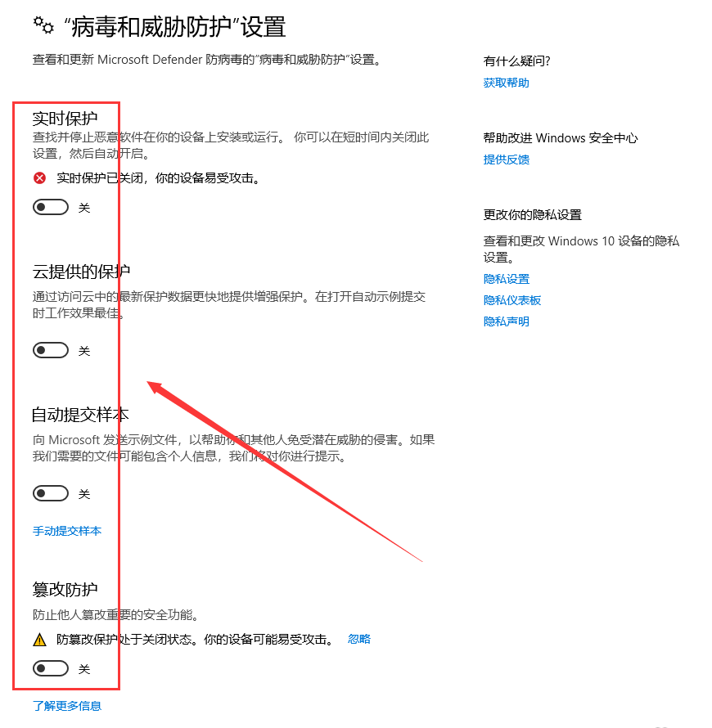Click the gears icon beside the page title
The width and height of the screenshot is (712, 728).
click(43, 25)
